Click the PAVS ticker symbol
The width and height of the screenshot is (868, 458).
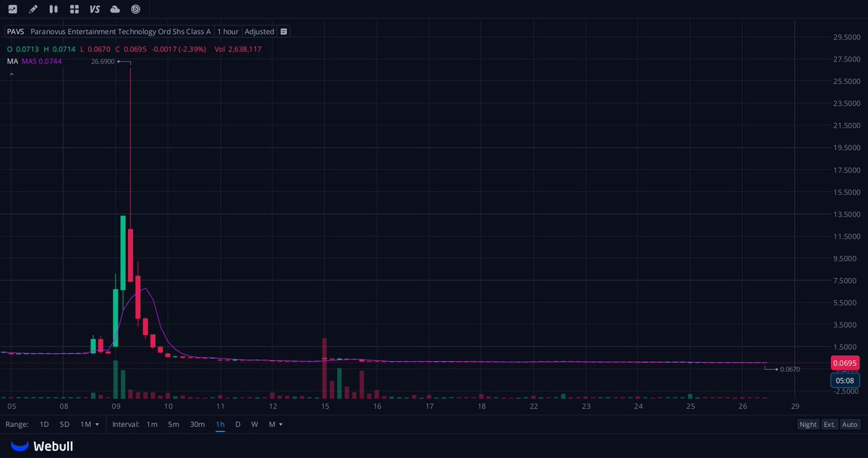(16, 32)
